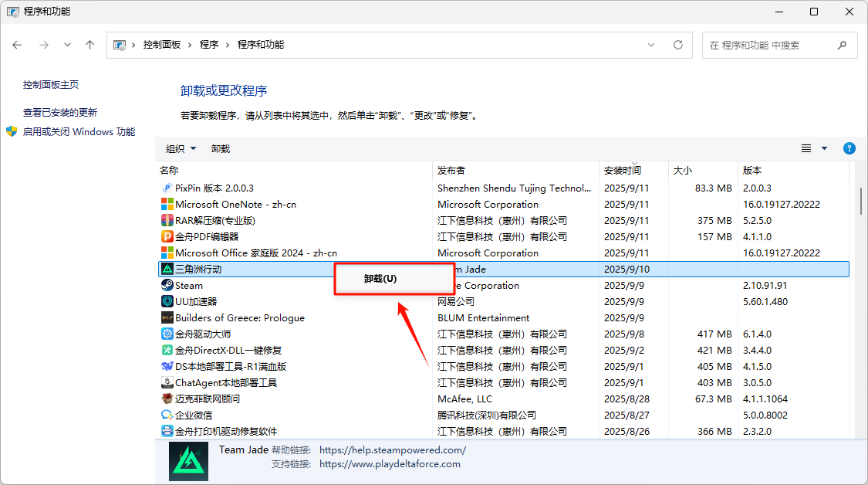Click the change view list icon
This screenshot has width=868, height=485.
pyautogui.click(x=806, y=148)
